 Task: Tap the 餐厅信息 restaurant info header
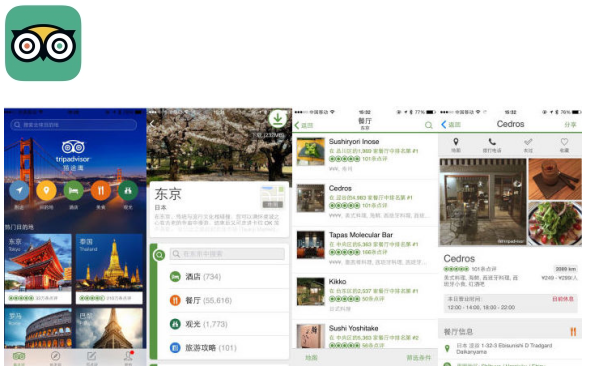pyautogui.click(x=510, y=332)
